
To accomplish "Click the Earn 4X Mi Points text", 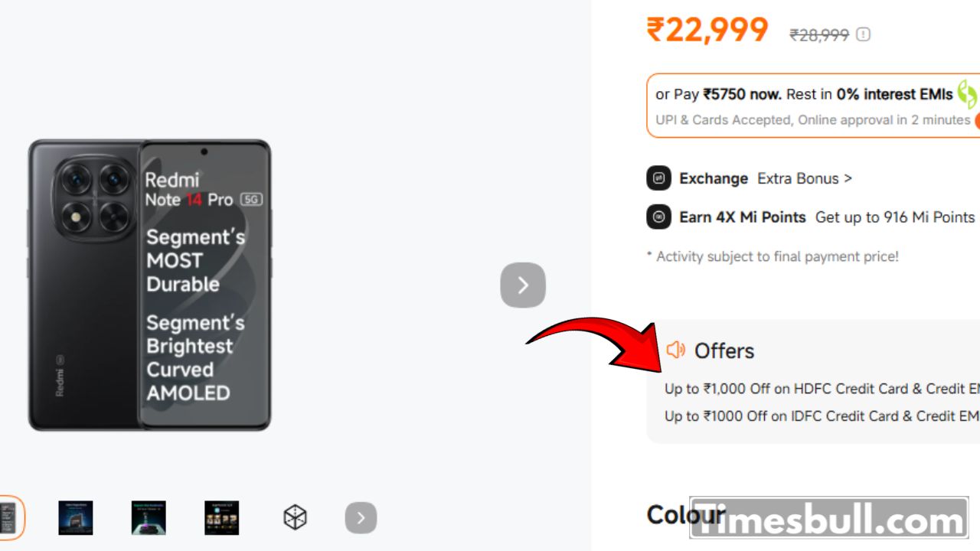I will (x=742, y=217).
